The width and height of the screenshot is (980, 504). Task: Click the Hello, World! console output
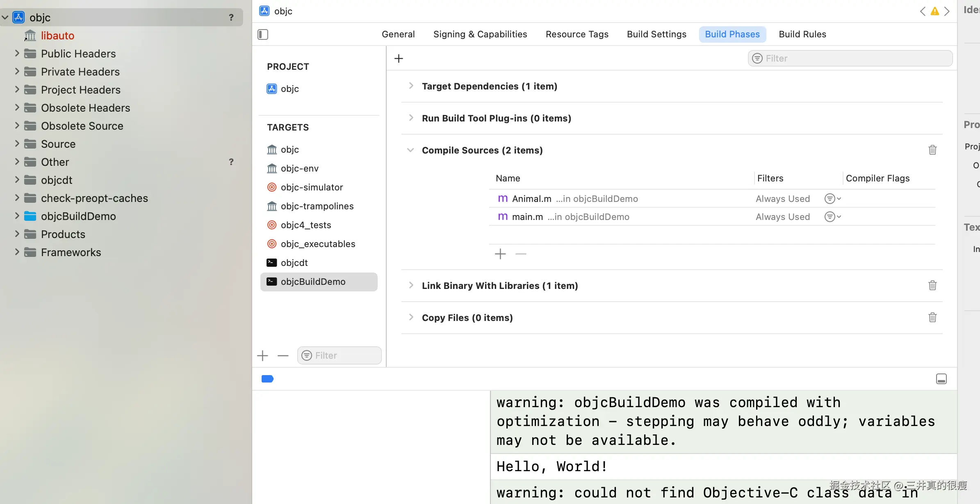(552, 467)
